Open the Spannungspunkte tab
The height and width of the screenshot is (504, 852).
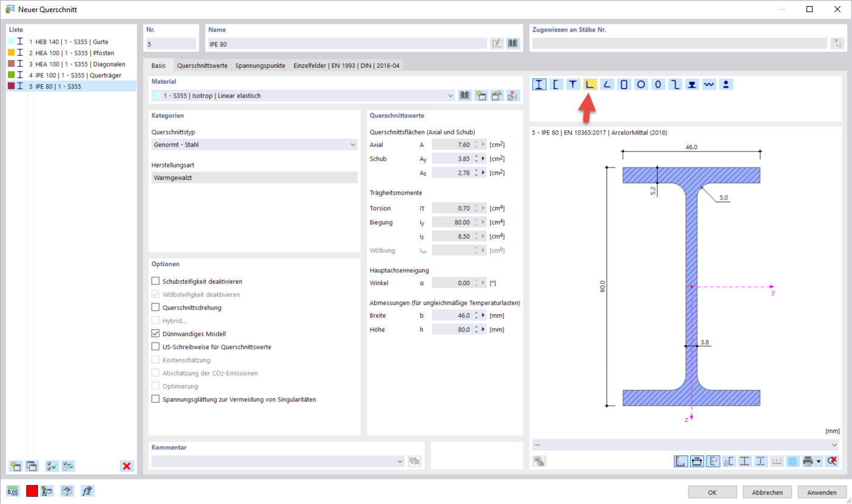pos(260,66)
